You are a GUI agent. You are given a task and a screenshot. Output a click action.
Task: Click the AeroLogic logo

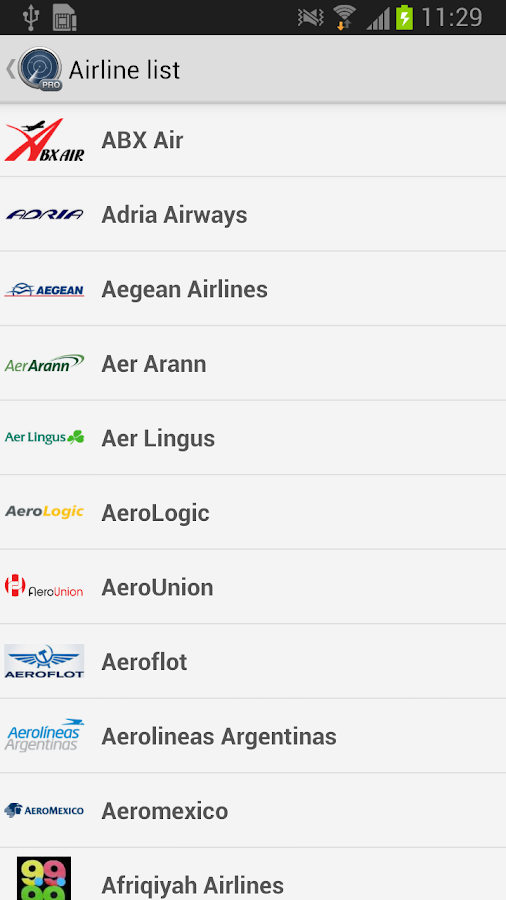coord(44,511)
